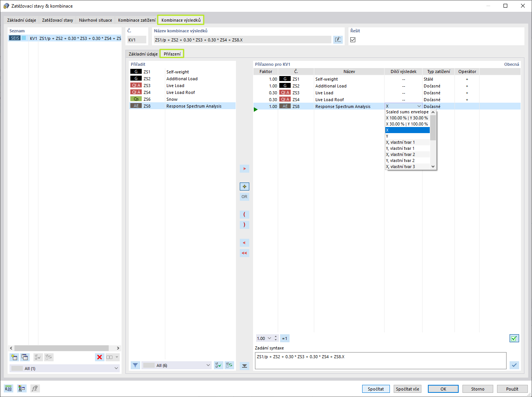Click the greyed check-all icon below the list
Screen dimensions: 532x397
(x=38, y=357)
